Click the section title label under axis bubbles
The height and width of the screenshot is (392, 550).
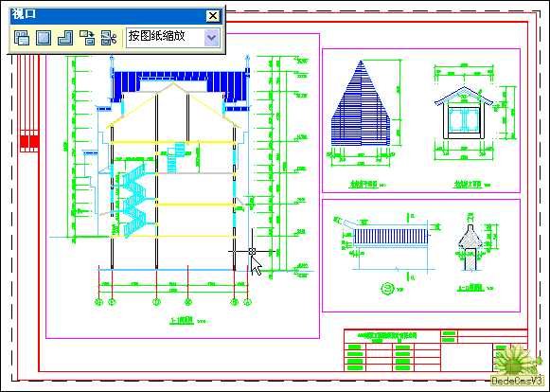coord(182,320)
